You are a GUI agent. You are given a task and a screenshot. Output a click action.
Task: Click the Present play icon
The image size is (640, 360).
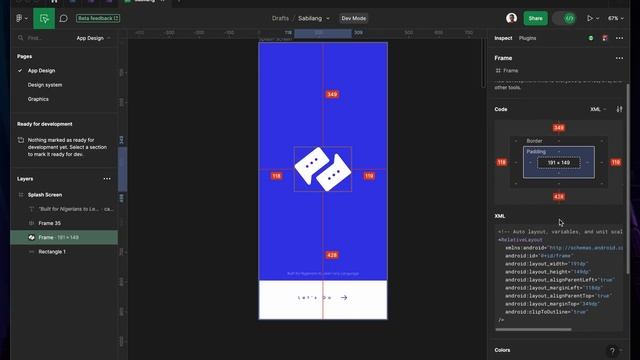590,18
